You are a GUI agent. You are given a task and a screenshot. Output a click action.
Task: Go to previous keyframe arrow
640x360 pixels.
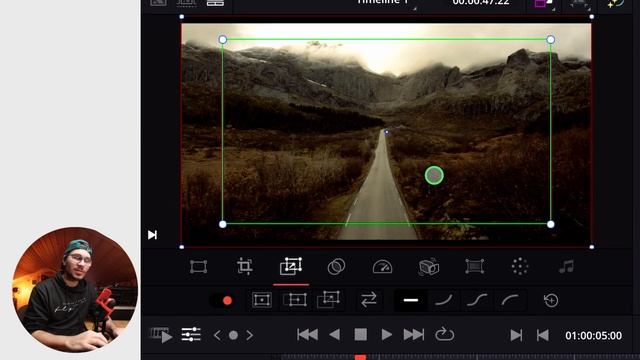[217, 336]
